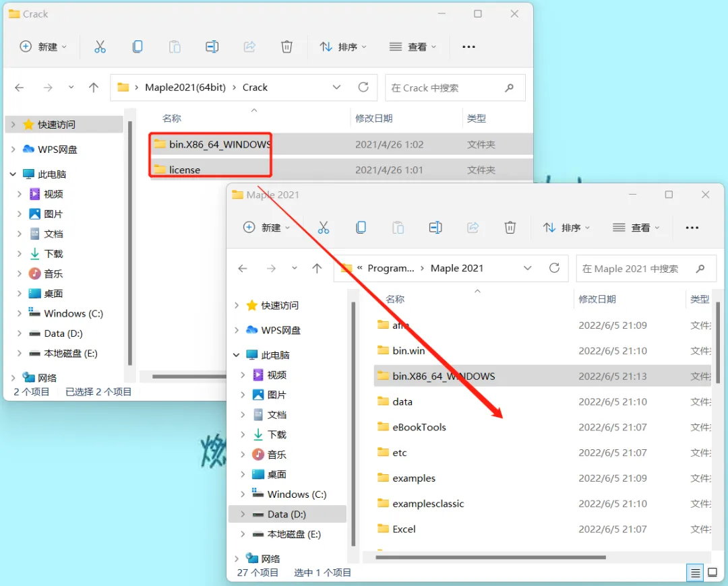Open the more options ellipsis in Crack window
Screen dimensions: 728x586
[469, 47]
